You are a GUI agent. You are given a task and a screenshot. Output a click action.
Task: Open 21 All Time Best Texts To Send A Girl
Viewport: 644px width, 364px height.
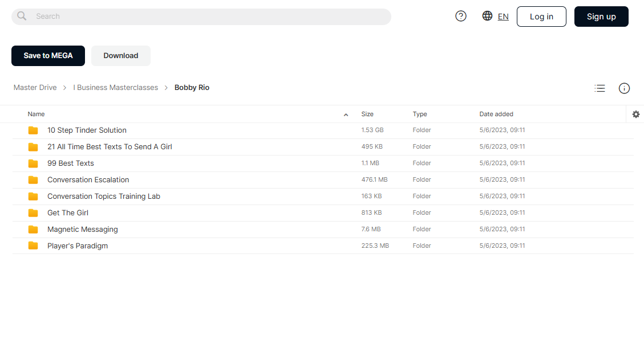point(110,146)
